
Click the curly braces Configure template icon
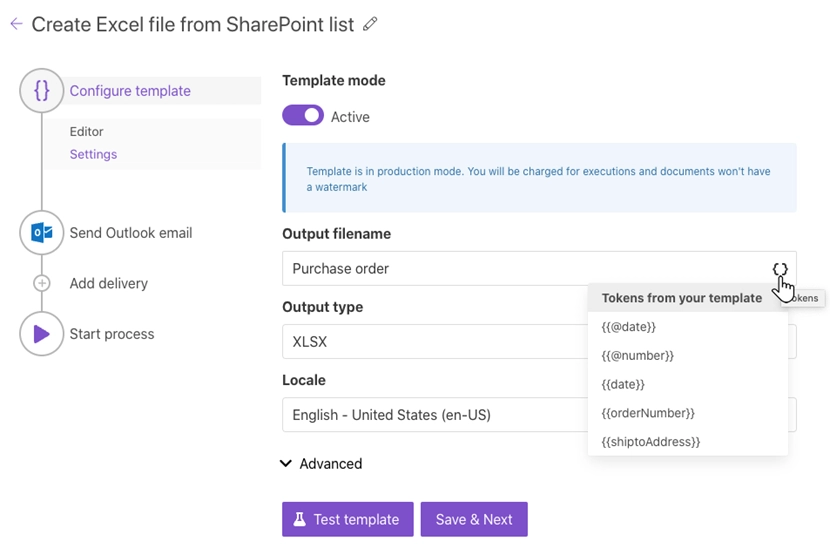41,91
